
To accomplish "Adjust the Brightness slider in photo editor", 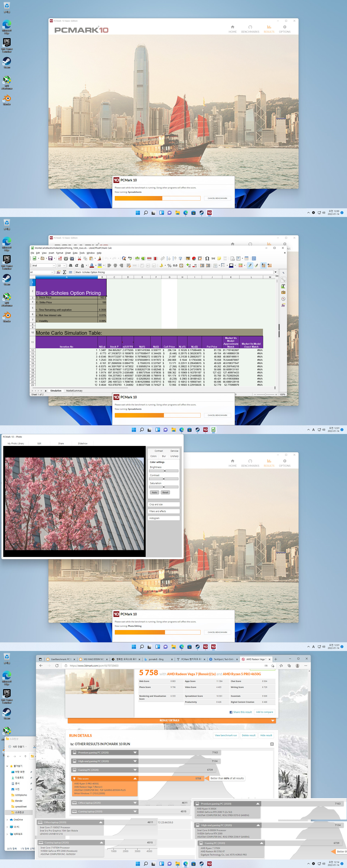I will tap(165, 471).
